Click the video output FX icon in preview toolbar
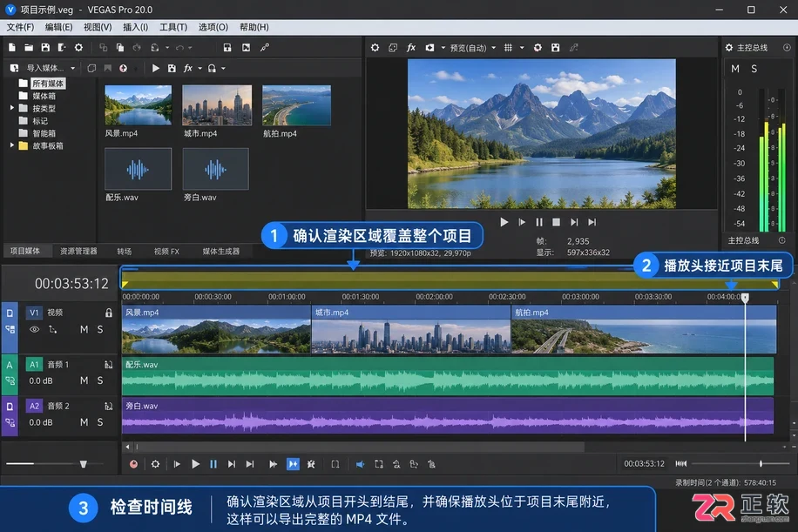Image resolution: width=798 pixels, height=532 pixels. point(410,47)
